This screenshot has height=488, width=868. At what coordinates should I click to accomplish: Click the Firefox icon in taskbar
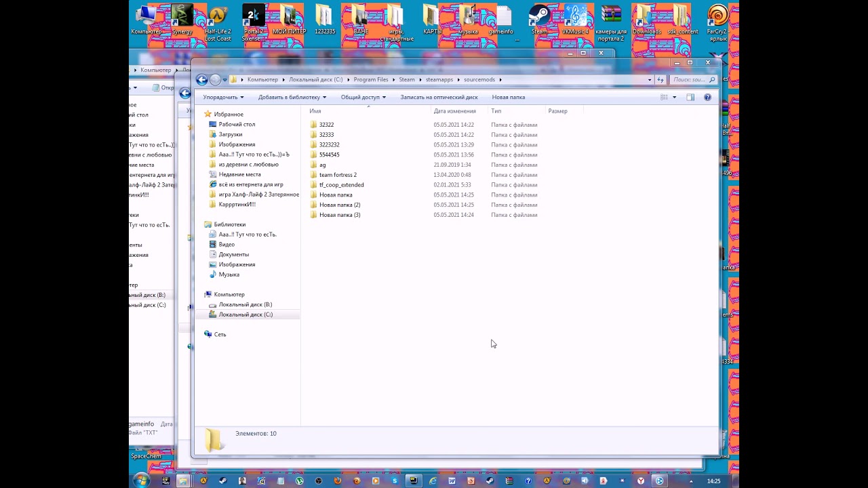click(338, 481)
